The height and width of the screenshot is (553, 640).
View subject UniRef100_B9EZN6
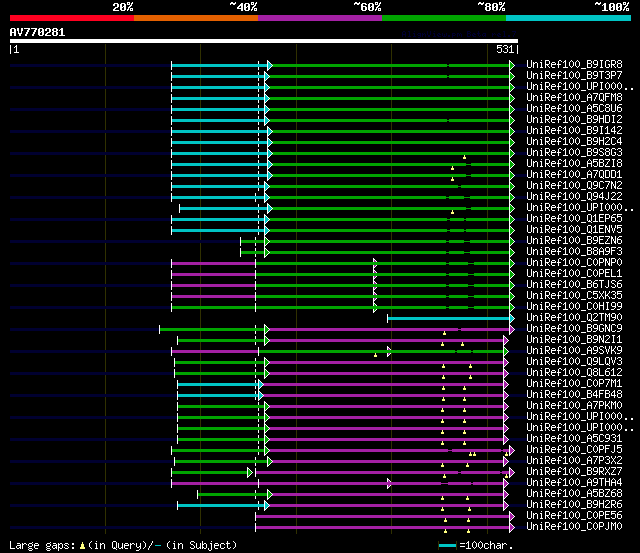point(574,241)
